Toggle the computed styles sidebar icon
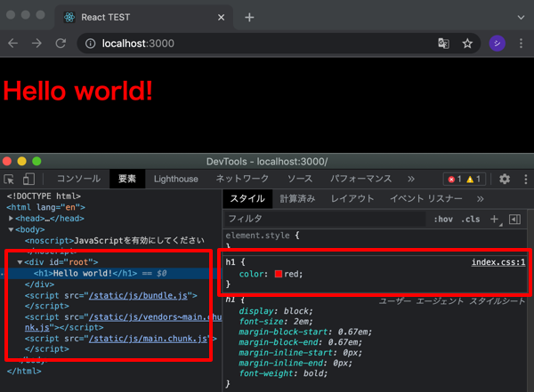This screenshot has width=534, height=392. point(514,220)
